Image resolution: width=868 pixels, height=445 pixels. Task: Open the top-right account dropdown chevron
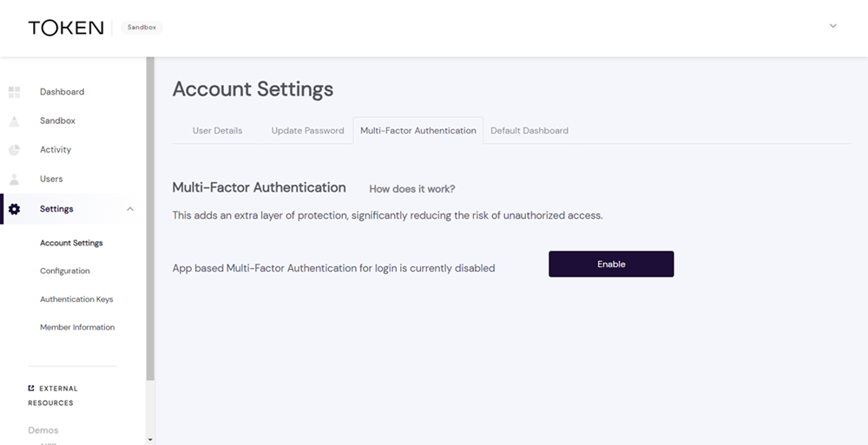click(x=833, y=26)
